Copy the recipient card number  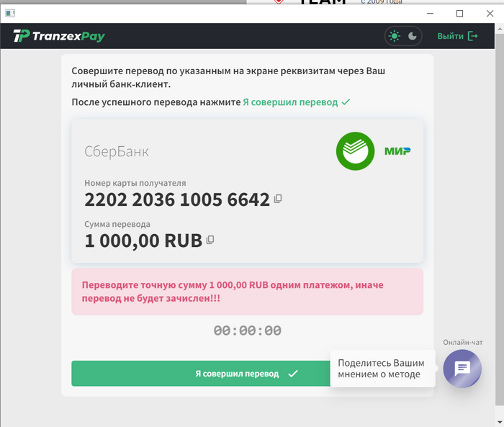(278, 199)
